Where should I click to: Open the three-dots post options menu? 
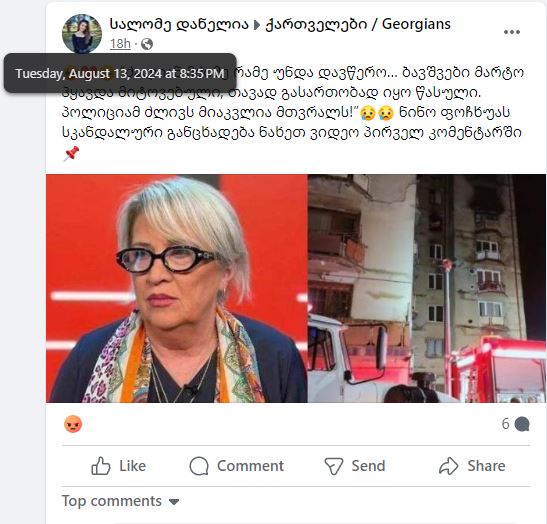pos(512,32)
